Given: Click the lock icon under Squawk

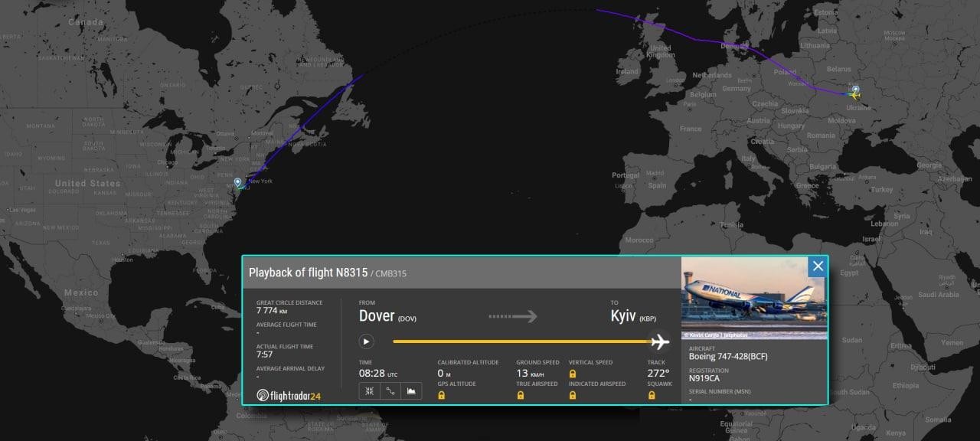Looking at the screenshot, I should (x=652, y=395).
